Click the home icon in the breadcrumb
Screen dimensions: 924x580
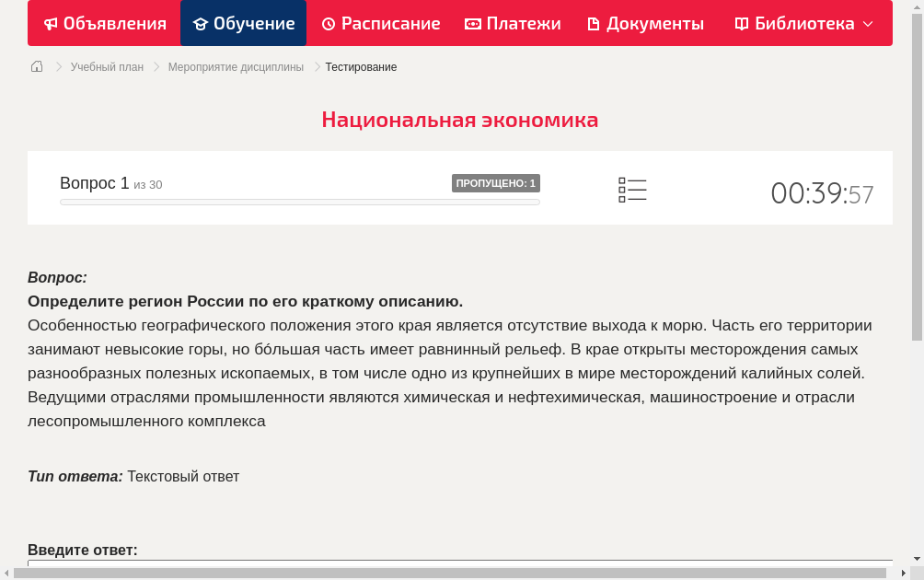(36, 66)
